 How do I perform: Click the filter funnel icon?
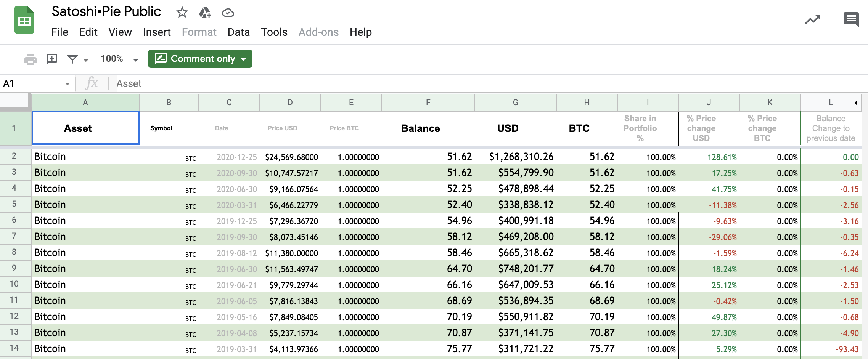click(72, 59)
